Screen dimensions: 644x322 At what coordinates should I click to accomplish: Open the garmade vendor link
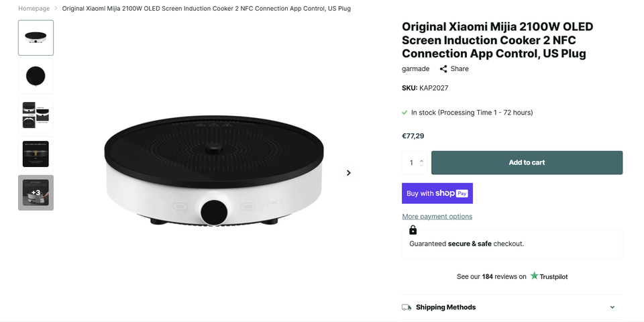pos(415,68)
